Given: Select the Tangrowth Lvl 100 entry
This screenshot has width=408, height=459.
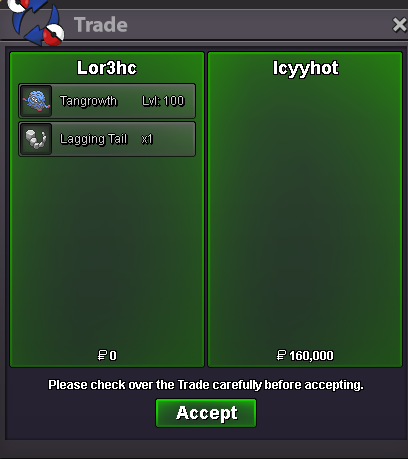Looking at the screenshot, I should pos(107,101).
